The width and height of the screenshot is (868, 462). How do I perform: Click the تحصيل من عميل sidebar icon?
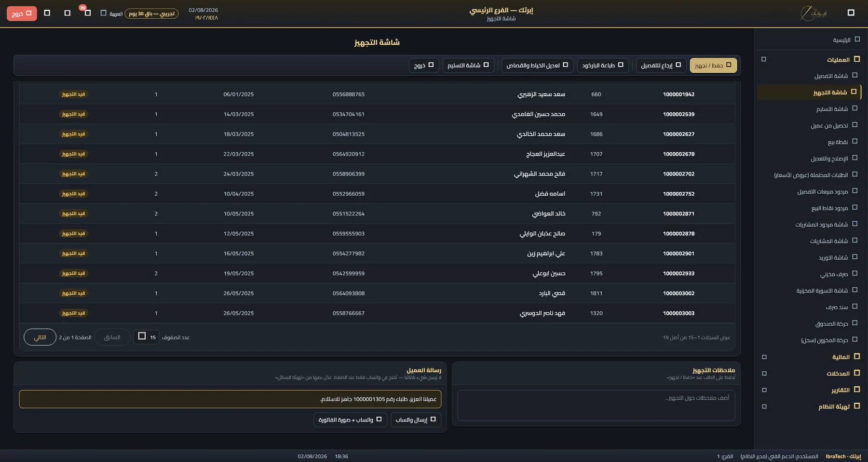point(854,125)
